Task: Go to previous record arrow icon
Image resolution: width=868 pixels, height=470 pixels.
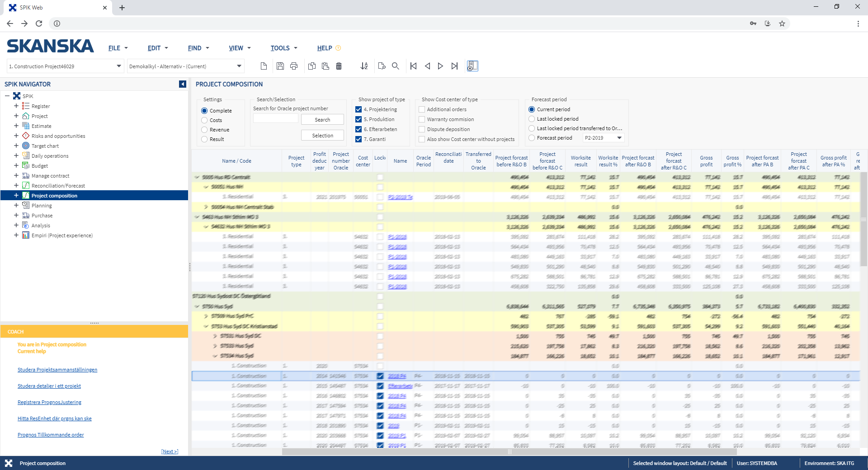Action: tap(427, 66)
